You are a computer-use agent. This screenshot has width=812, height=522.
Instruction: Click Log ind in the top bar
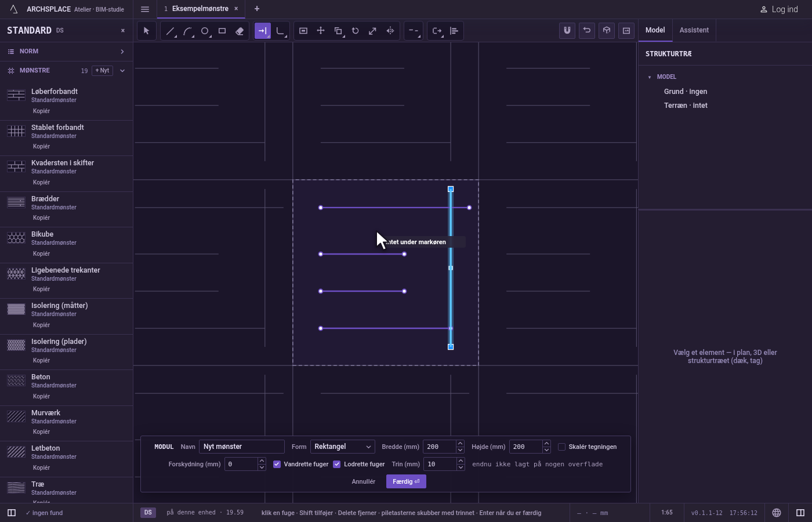click(779, 9)
